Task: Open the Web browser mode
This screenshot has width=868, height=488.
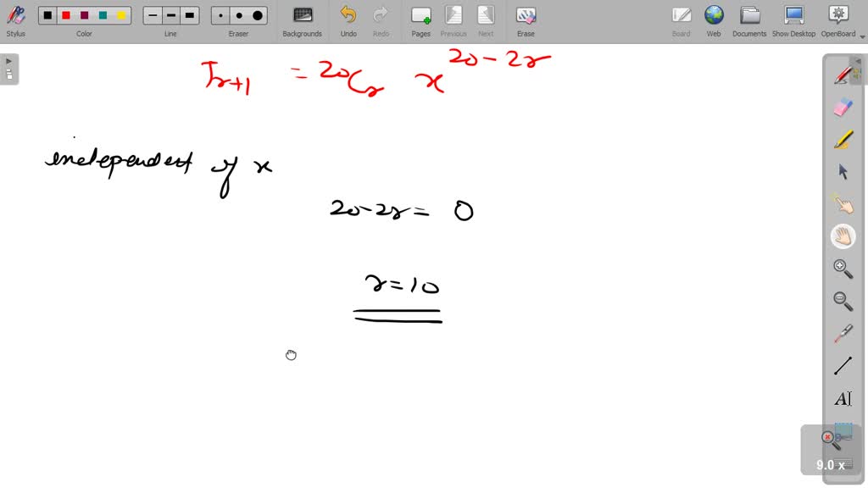Action: [x=714, y=21]
